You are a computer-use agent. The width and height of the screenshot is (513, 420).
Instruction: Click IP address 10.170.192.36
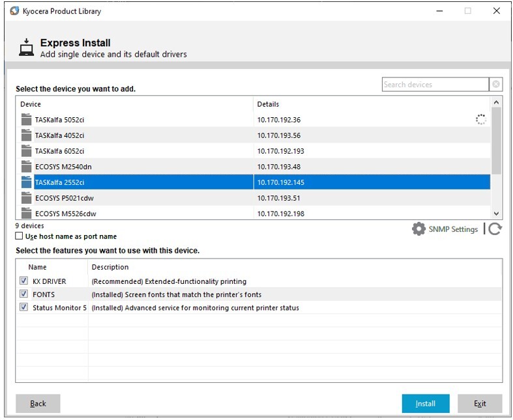[279, 120]
